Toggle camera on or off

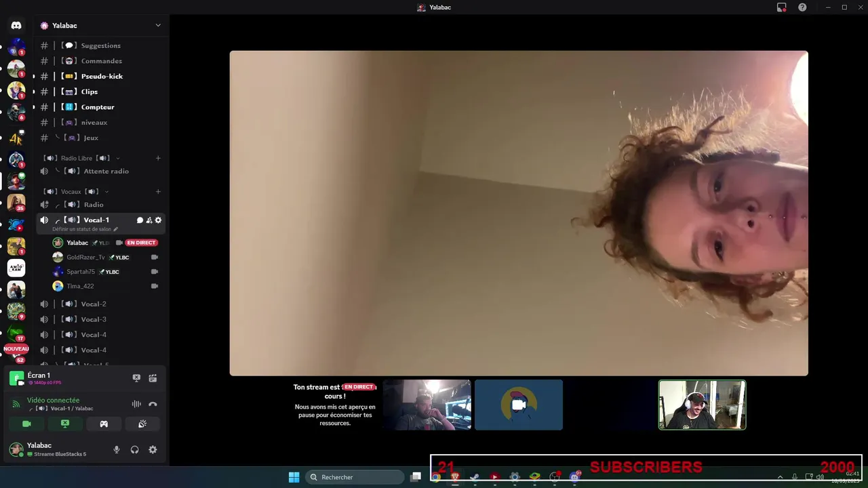tap(26, 424)
